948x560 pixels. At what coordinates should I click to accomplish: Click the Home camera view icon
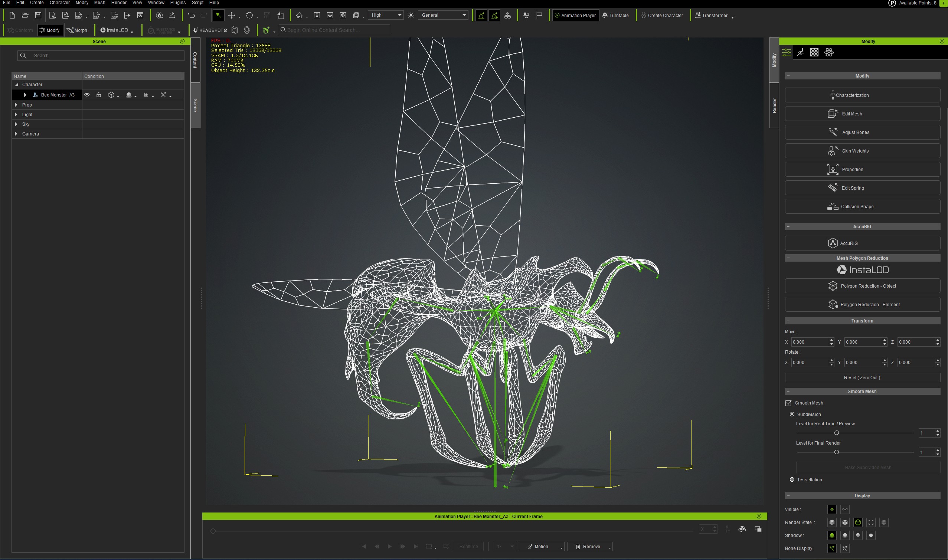pos(299,15)
